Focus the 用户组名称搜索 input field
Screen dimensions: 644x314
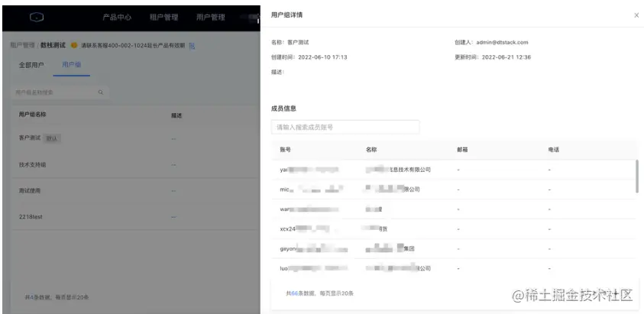[x=60, y=92]
